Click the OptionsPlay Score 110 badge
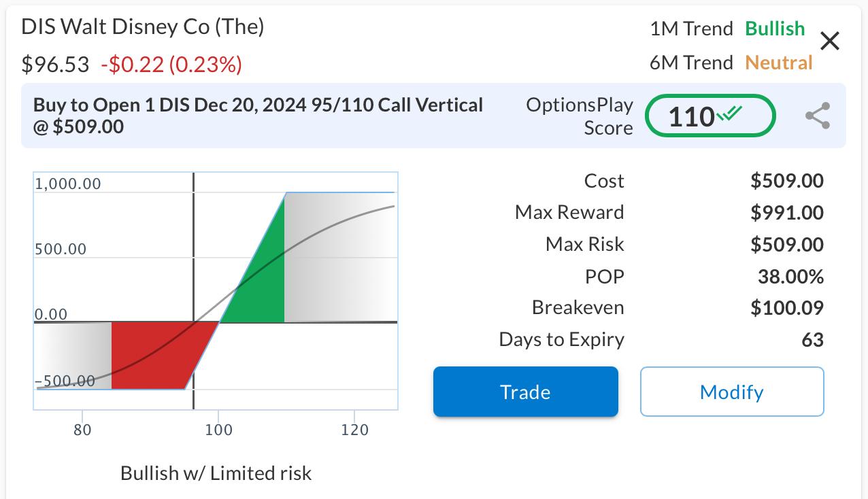The image size is (868, 499). tap(710, 117)
